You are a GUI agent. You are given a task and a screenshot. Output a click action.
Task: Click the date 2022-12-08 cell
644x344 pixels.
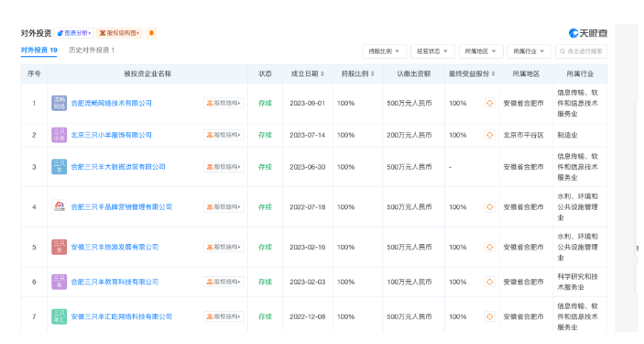pos(307,316)
